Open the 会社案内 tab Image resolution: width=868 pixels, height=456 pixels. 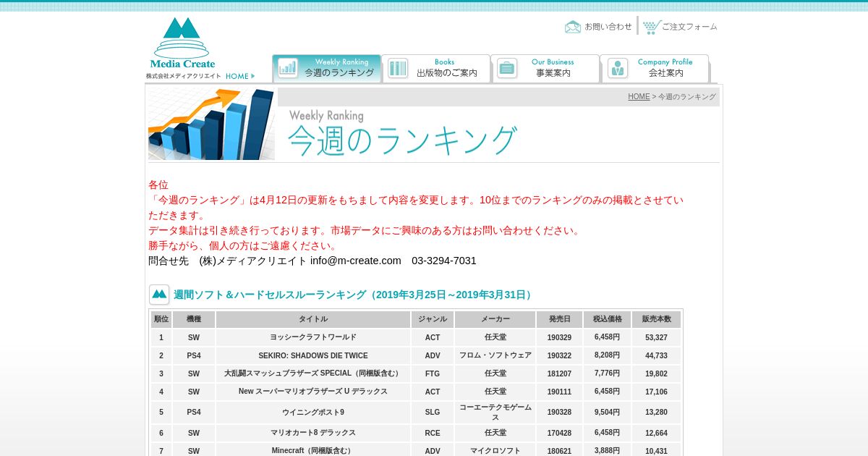(x=655, y=69)
